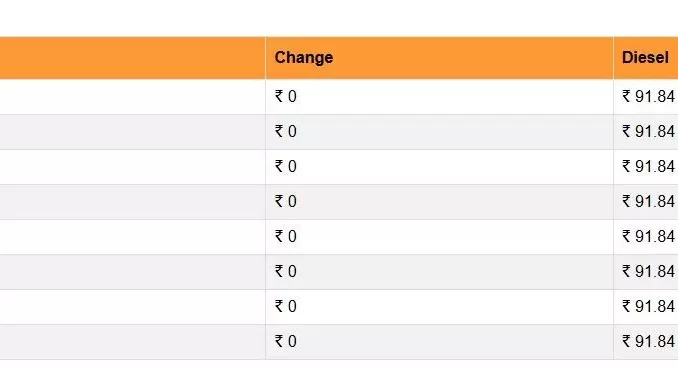Click the Diesel column header

tap(646, 58)
